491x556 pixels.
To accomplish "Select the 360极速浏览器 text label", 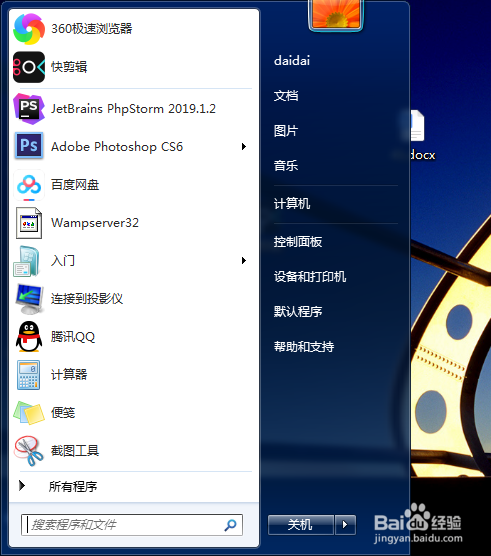I will point(92,29).
